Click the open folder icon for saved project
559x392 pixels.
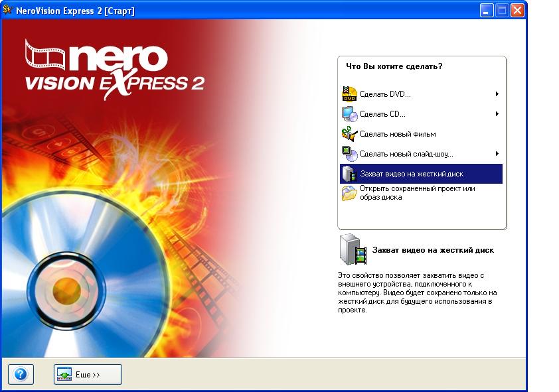tap(349, 193)
